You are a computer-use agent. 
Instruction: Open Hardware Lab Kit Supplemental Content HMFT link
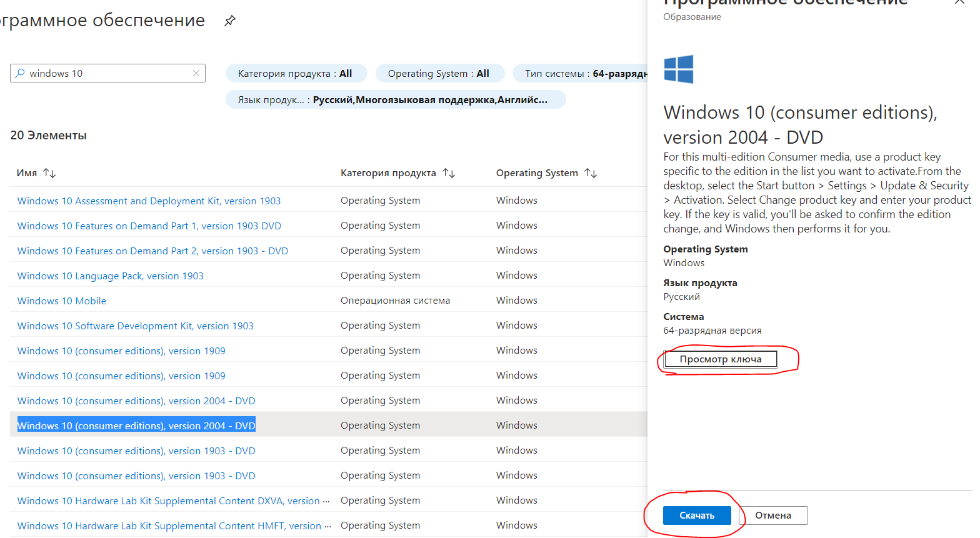point(173,526)
